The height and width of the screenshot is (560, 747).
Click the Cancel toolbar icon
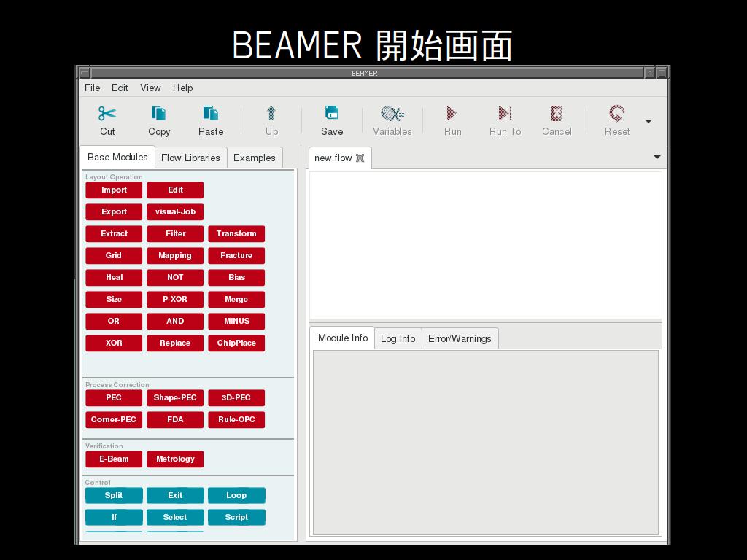pos(556,113)
